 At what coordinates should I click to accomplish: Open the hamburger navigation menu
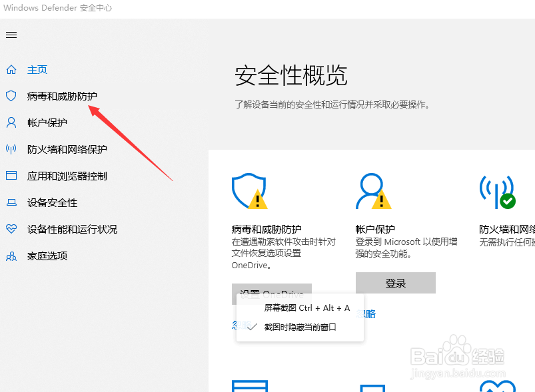11,35
